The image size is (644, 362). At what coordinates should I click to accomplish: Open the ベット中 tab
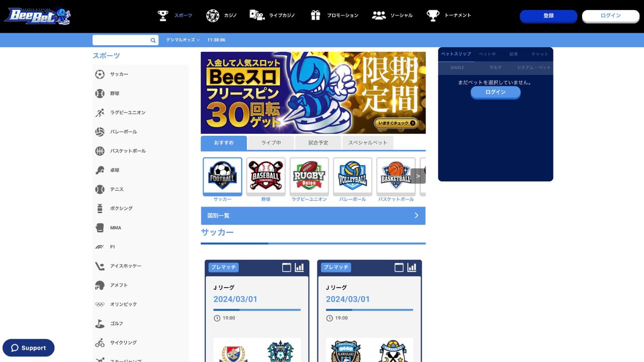tap(487, 54)
